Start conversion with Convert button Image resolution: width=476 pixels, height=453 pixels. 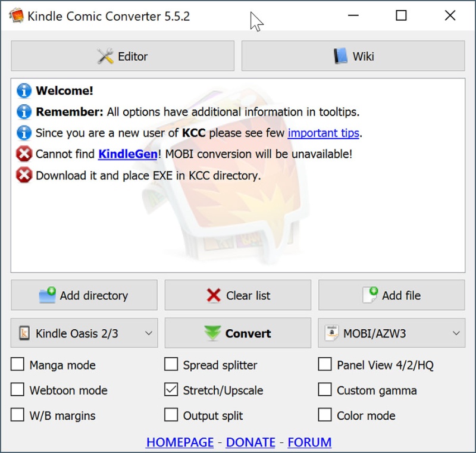237,333
